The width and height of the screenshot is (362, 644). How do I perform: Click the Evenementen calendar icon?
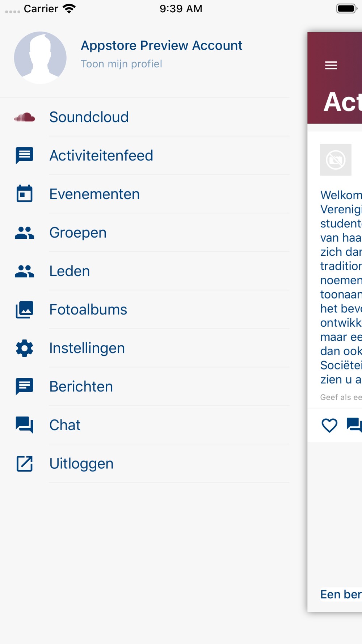pyautogui.click(x=24, y=194)
